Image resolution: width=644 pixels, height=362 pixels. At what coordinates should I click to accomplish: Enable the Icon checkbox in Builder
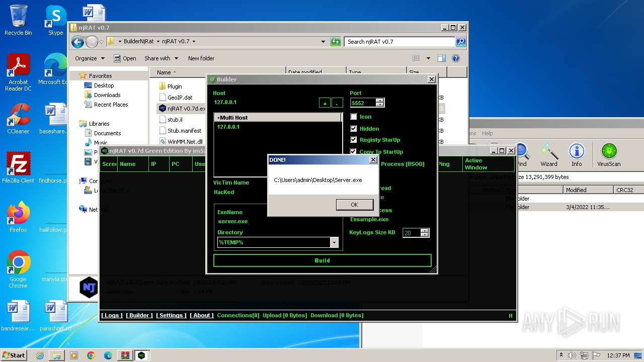[x=354, y=117]
